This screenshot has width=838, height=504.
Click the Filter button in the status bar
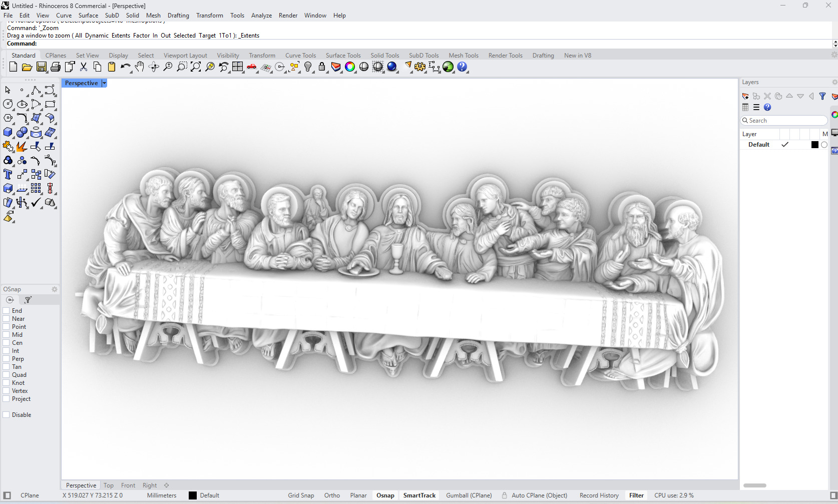coord(636,495)
